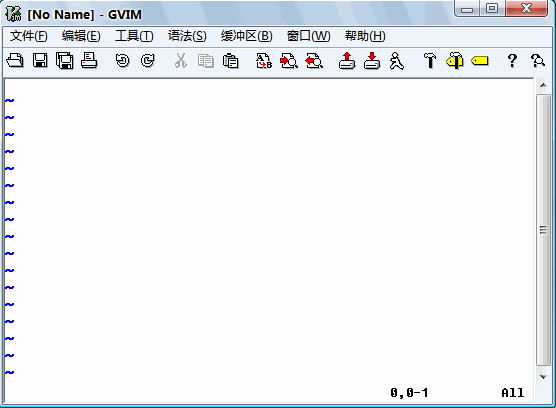Close the GVIM window
Screen dimensions: 556x408
click(527, 9)
